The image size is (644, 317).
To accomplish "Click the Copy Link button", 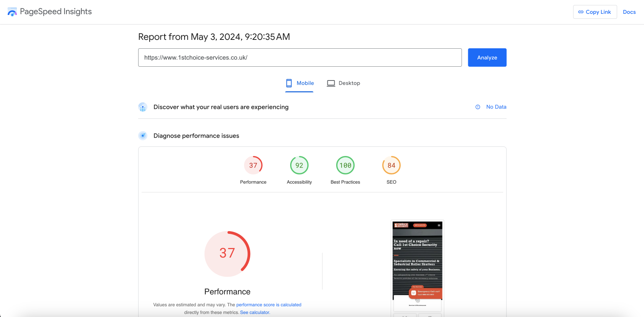I will [595, 12].
